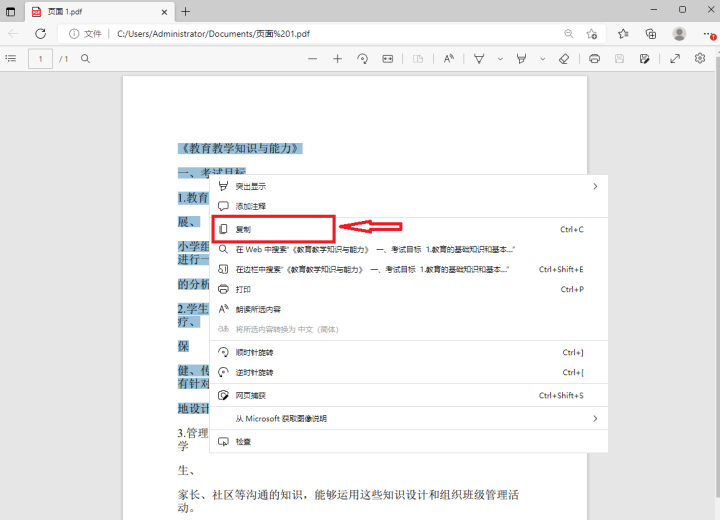
Task: Open the Favorites list
Action: click(x=623, y=34)
